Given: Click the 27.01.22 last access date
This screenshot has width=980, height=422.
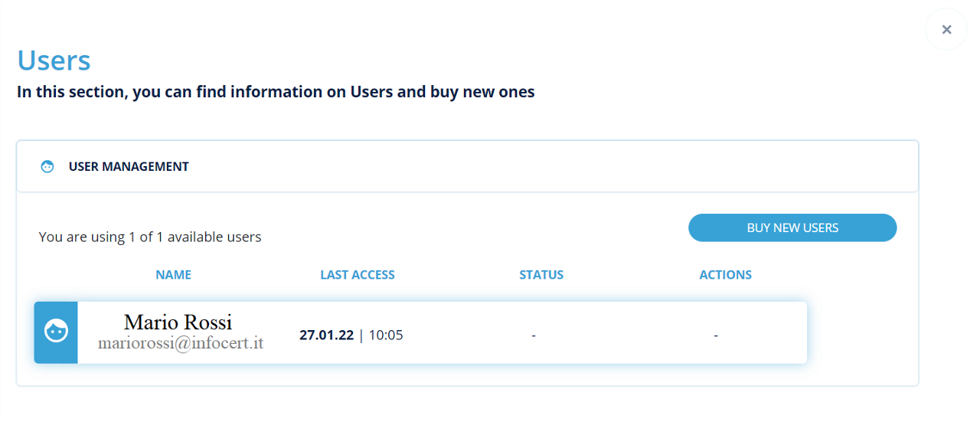Looking at the screenshot, I should (326, 335).
